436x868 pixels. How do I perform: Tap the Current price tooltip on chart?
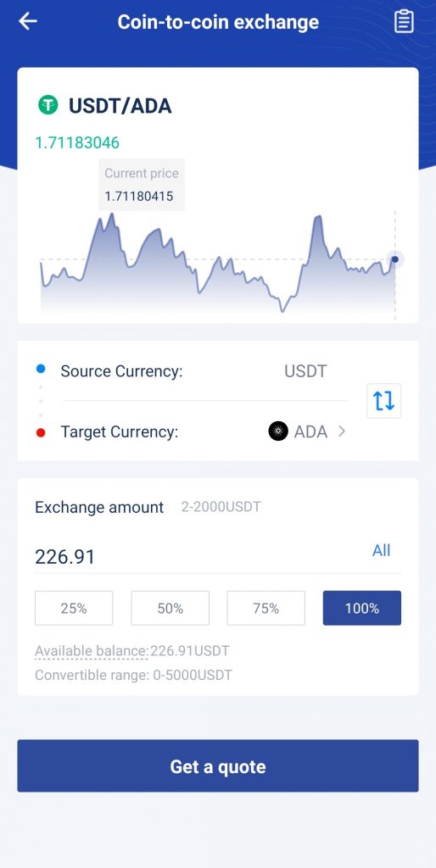(x=142, y=185)
